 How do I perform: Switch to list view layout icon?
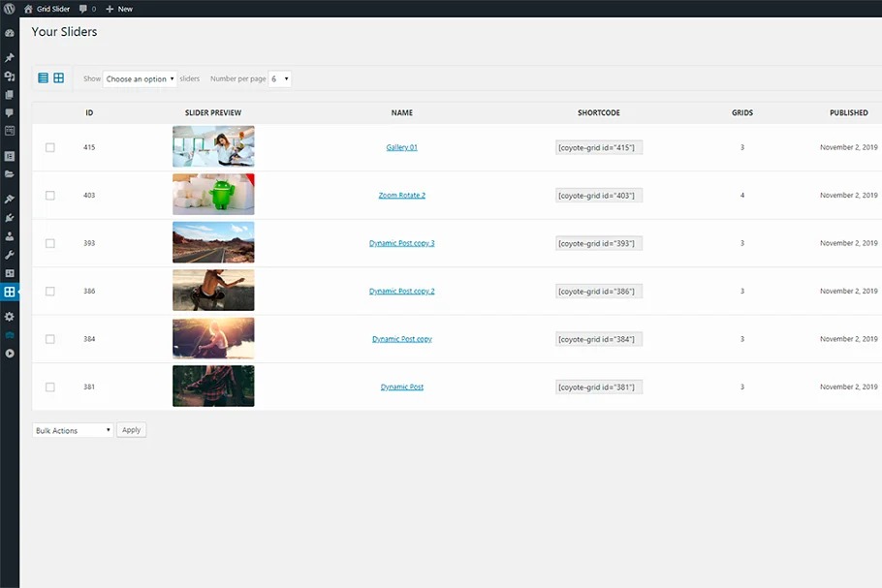pyautogui.click(x=43, y=78)
